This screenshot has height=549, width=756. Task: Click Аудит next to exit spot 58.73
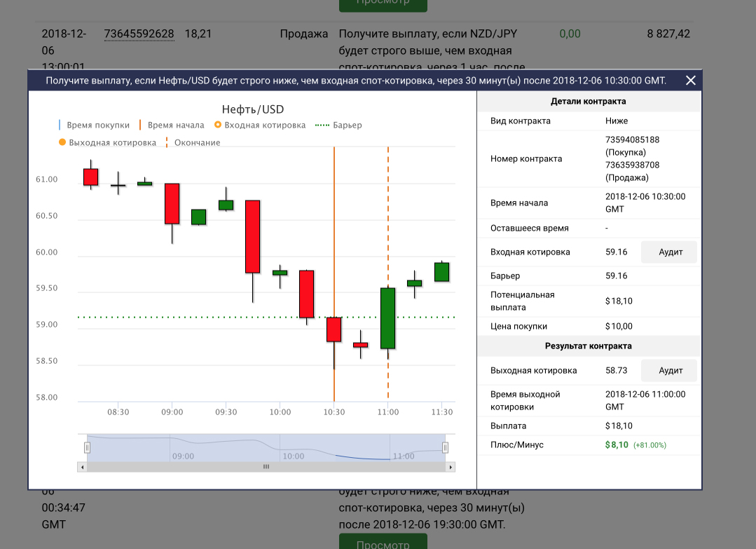tap(670, 370)
